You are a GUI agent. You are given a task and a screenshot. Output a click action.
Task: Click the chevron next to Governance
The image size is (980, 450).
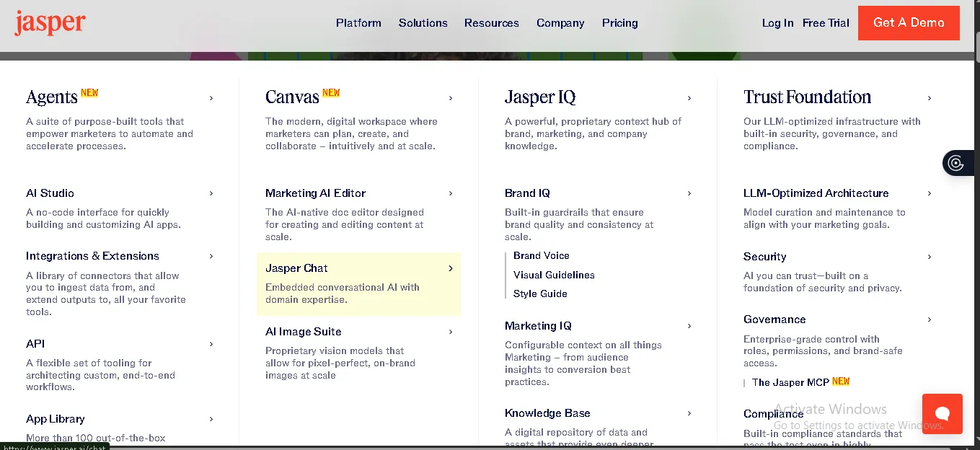tap(930, 319)
